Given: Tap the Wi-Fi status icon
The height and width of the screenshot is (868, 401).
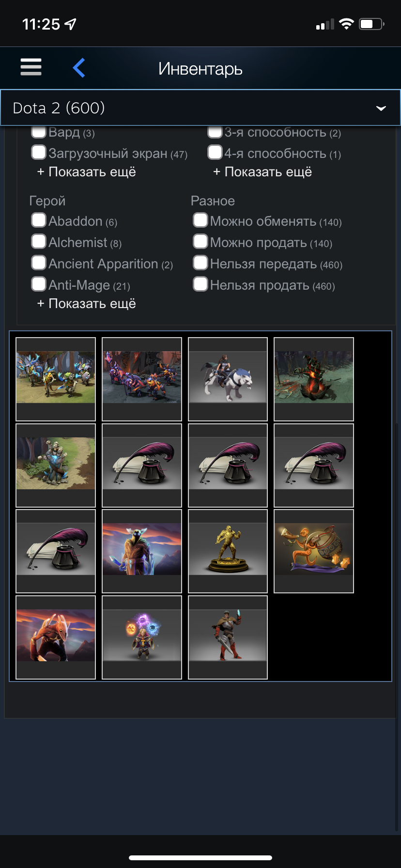Looking at the screenshot, I should click(x=346, y=24).
